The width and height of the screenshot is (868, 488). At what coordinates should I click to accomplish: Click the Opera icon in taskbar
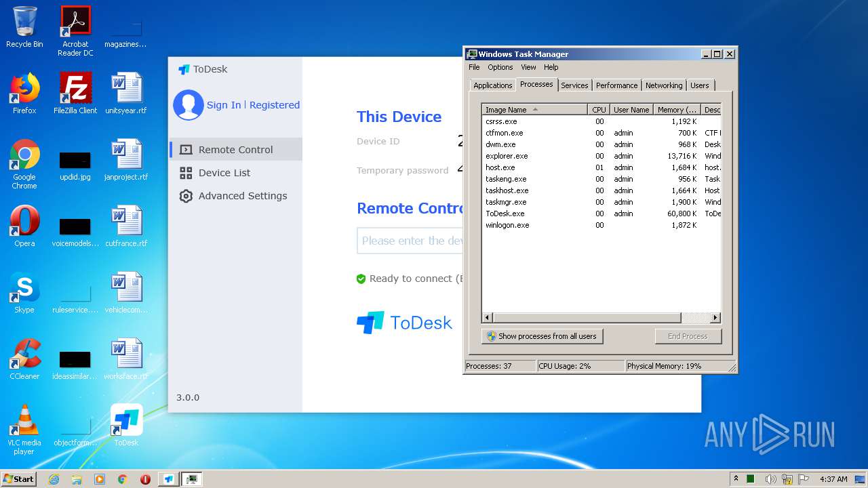145,479
